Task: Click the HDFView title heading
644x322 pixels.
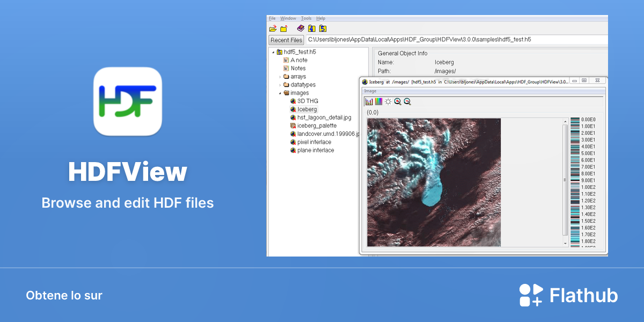Action: point(128,172)
